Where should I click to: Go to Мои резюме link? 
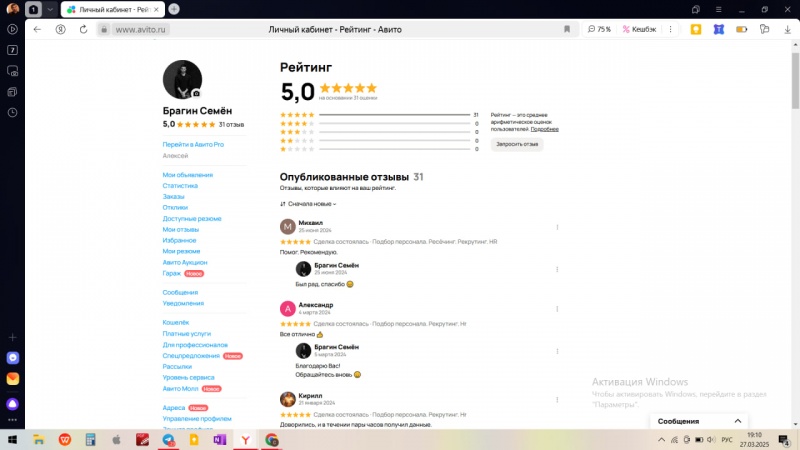pyautogui.click(x=181, y=251)
